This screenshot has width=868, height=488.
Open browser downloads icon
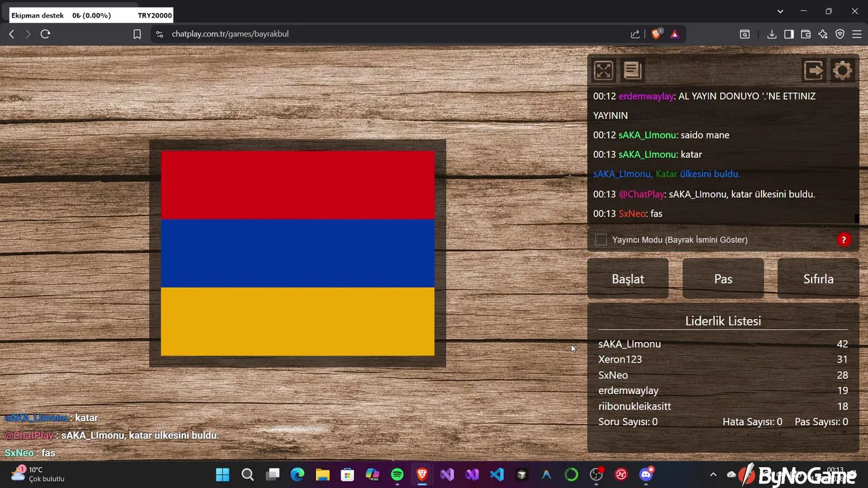(772, 34)
